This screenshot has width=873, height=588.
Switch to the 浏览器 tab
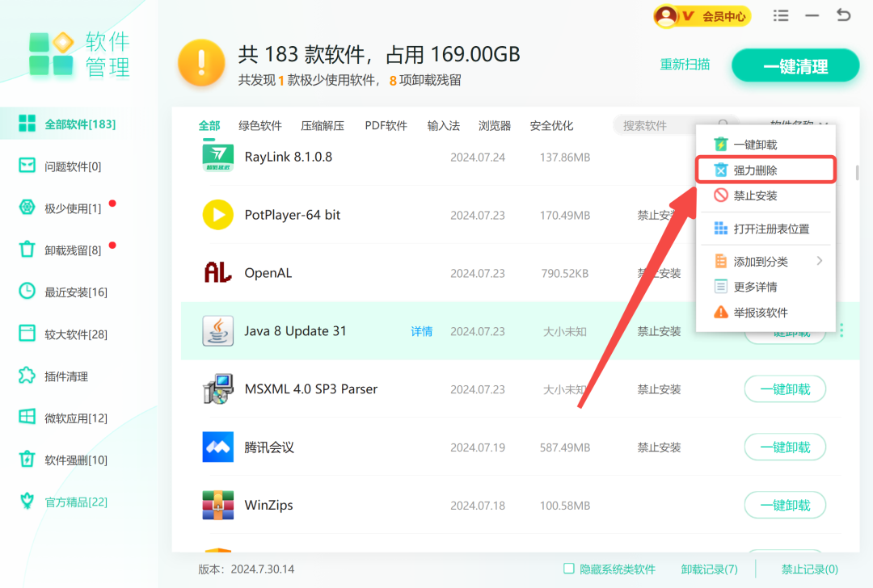(495, 126)
